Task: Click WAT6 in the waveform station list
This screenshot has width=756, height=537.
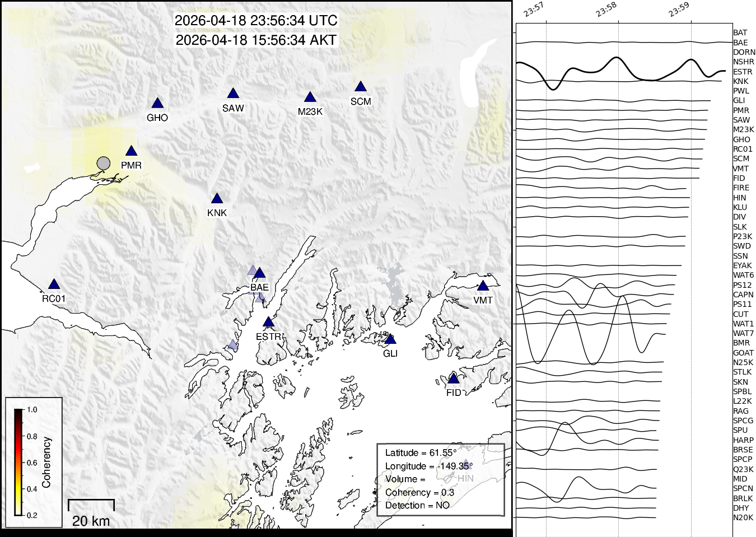Action: (744, 275)
